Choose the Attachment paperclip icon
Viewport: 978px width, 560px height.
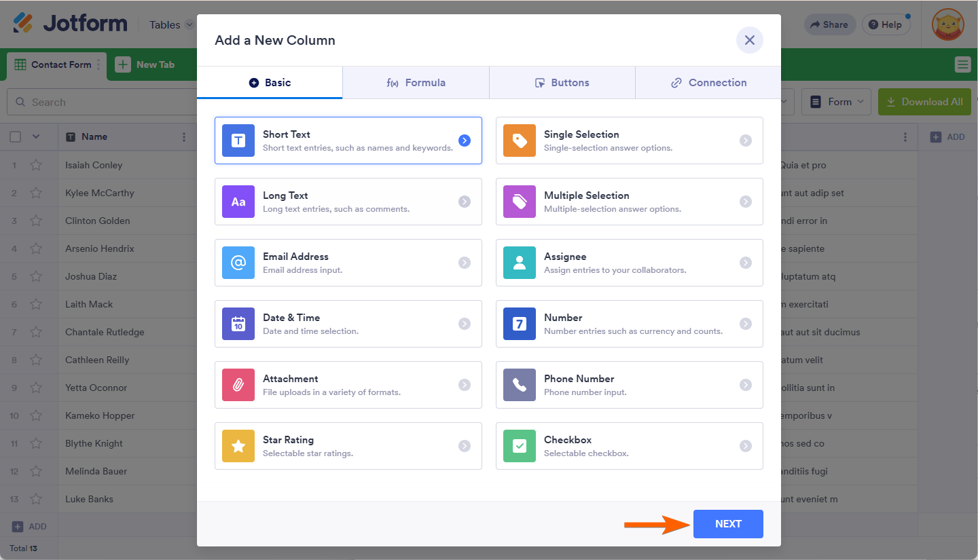coord(238,385)
